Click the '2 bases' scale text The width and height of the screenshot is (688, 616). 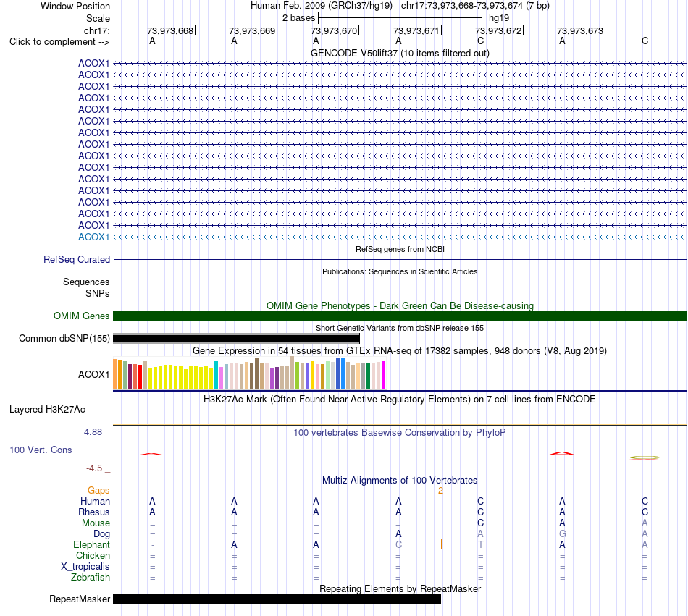click(x=298, y=18)
